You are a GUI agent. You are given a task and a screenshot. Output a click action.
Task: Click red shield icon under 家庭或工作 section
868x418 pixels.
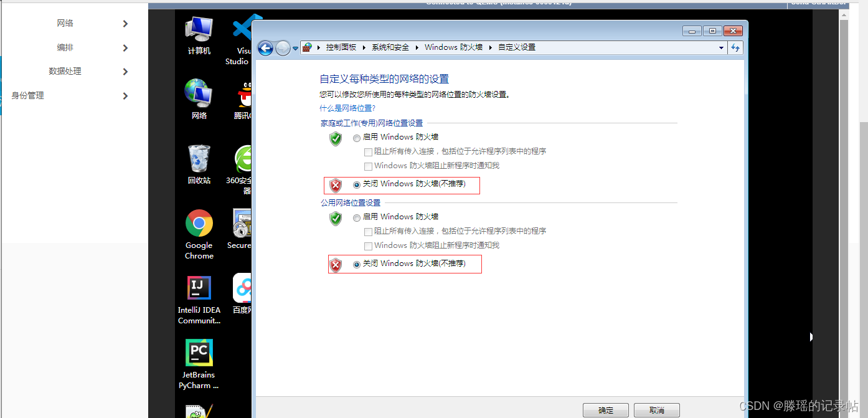336,185
